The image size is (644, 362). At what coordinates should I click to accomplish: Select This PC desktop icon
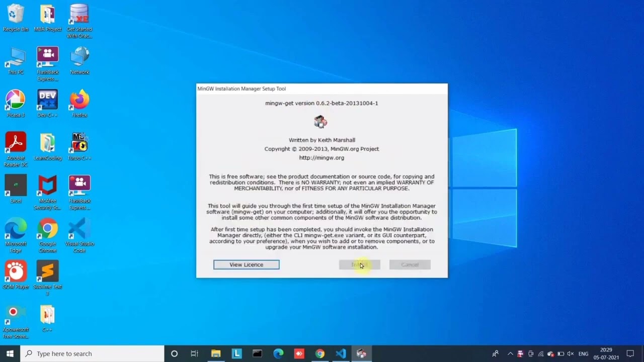(16, 61)
